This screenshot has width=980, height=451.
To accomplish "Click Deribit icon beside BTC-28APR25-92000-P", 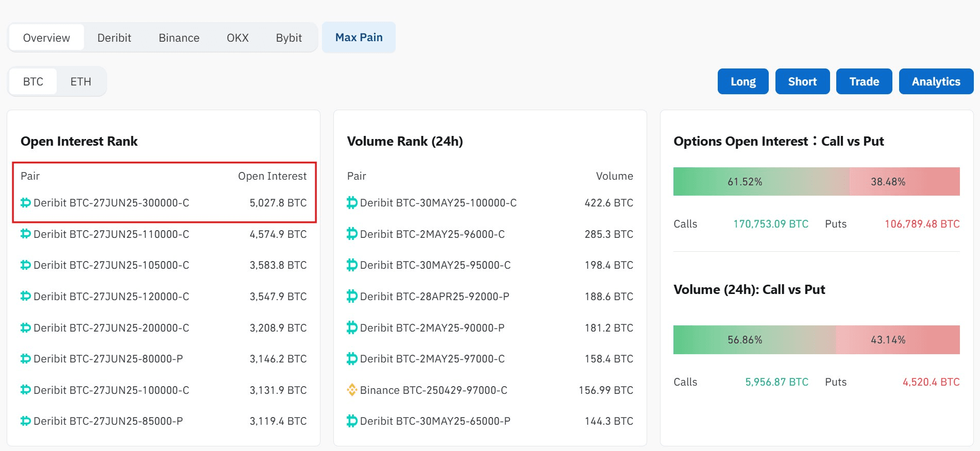I will [x=352, y=297].
